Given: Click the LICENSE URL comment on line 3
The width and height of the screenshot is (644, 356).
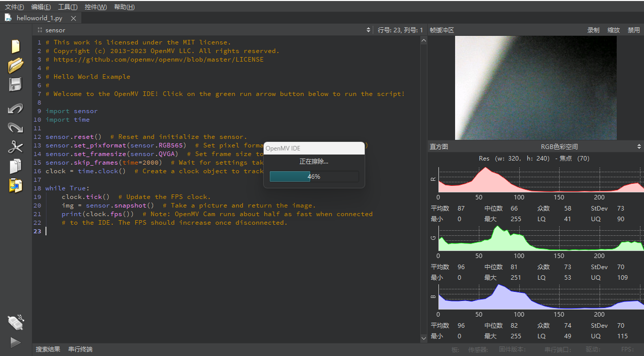Looking at the screenshot, I should [155, 60].
